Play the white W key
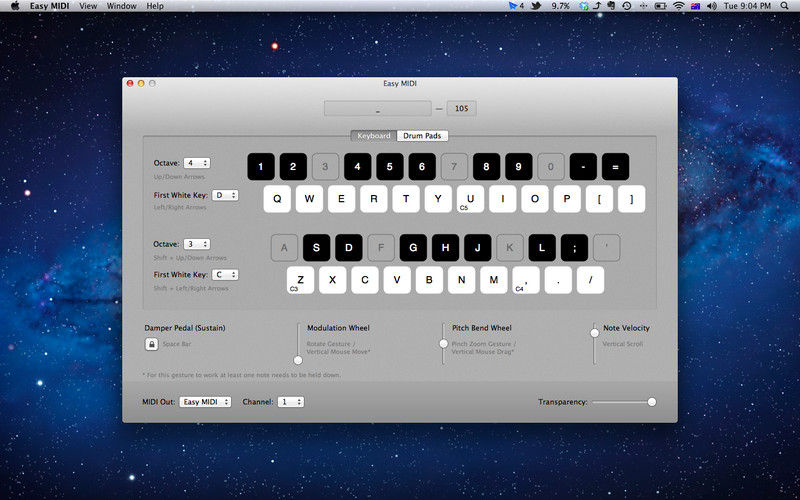The image size is (800, 500). coord(309,199)
